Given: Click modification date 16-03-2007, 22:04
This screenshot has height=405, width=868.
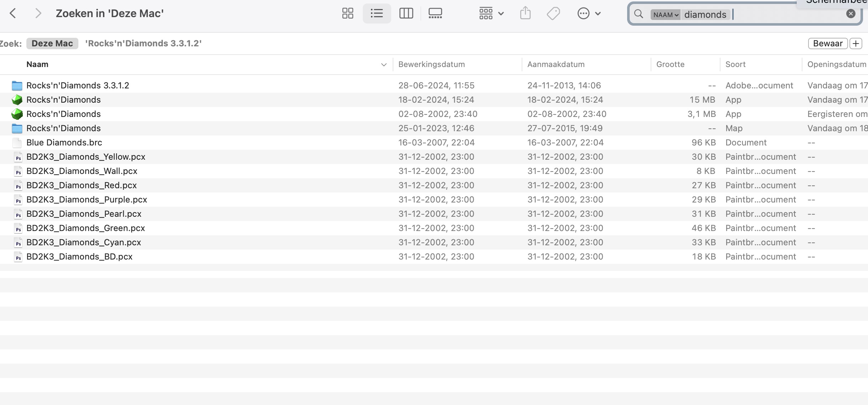Looking at the screenshot, I should click(436, 143).
